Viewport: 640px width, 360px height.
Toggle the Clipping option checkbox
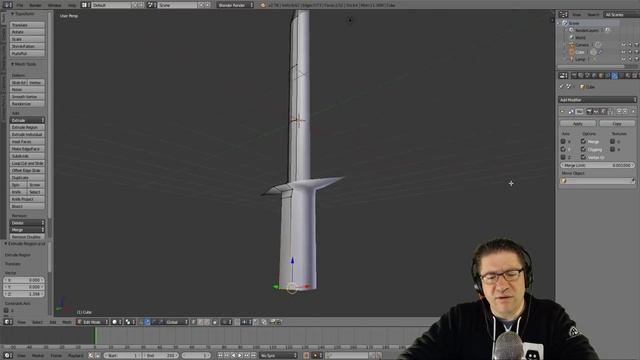(583, 149)
